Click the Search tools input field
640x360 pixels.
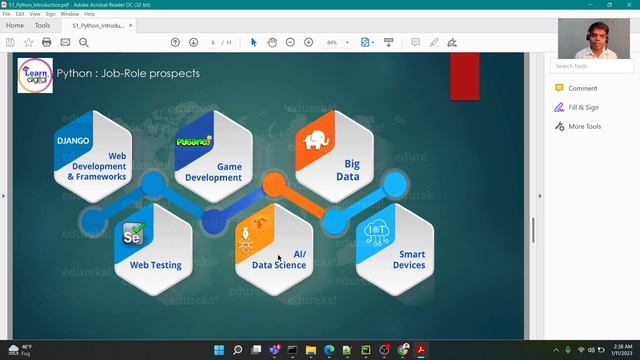click(x=591, y=66)
